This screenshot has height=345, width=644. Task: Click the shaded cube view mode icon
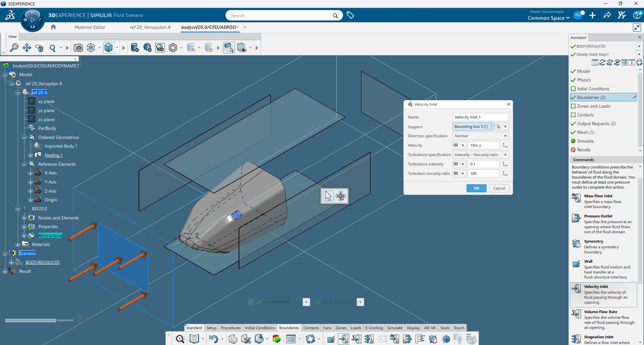tap(109, 48)
